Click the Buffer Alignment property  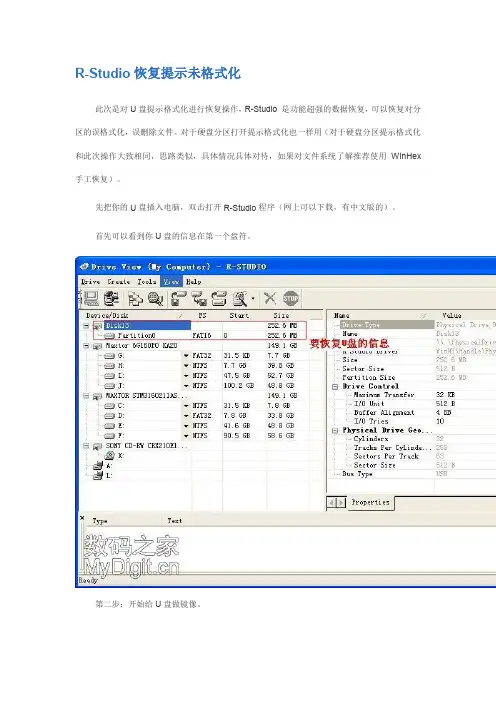tap(384, 412)
